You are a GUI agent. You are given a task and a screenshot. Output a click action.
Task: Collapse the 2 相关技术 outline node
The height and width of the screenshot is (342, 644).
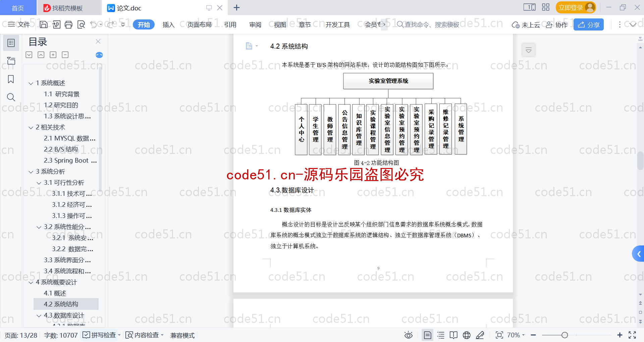pos(31,127)
